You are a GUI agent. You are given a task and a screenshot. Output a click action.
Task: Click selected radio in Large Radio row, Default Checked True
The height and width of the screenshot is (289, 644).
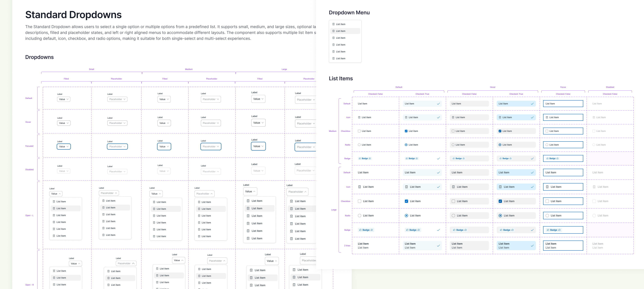coord(406,216)
